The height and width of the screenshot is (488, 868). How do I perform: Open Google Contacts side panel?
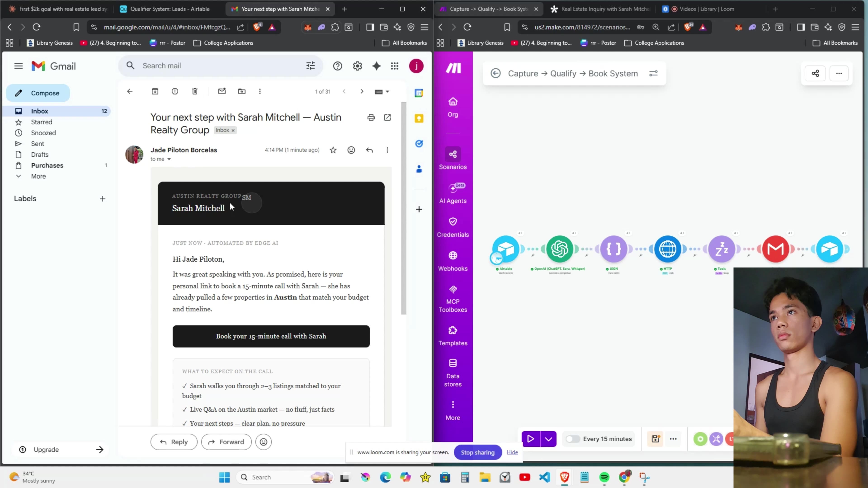click(x=419, y=169)
